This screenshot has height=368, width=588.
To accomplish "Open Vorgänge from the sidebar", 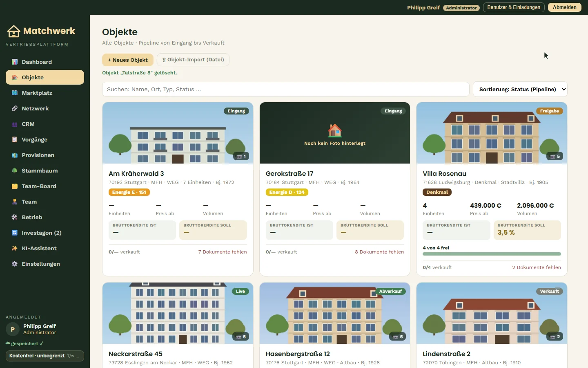I will click(45, 139).
